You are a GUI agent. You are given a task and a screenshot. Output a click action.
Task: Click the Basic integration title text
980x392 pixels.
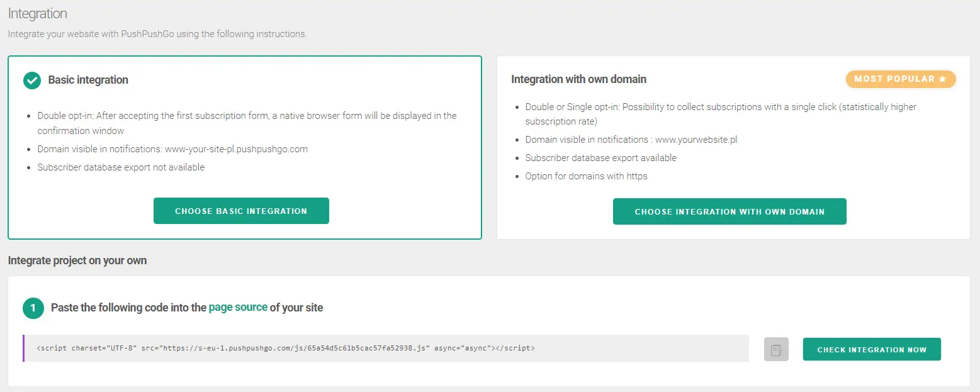tap(88, 80)
